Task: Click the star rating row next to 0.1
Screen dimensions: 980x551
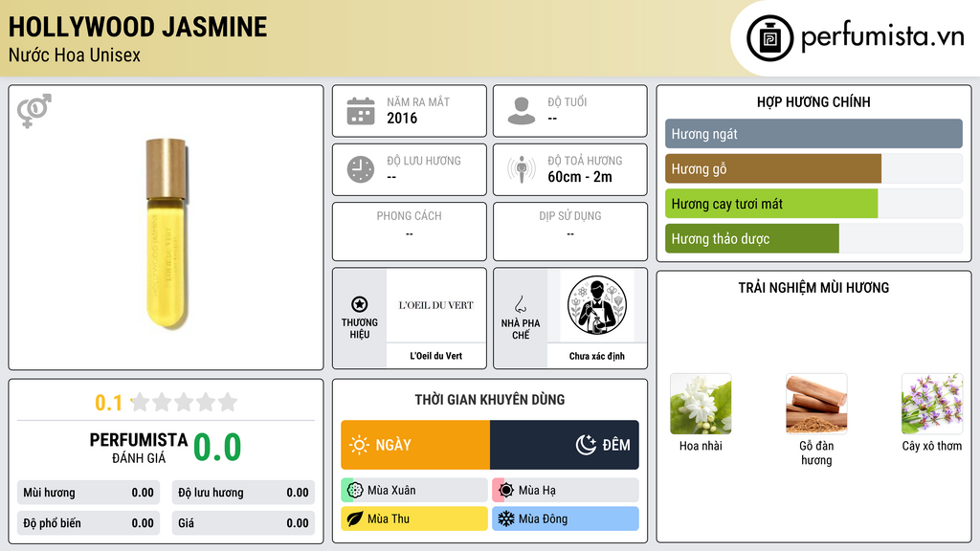Action: [x=184, y=402]
